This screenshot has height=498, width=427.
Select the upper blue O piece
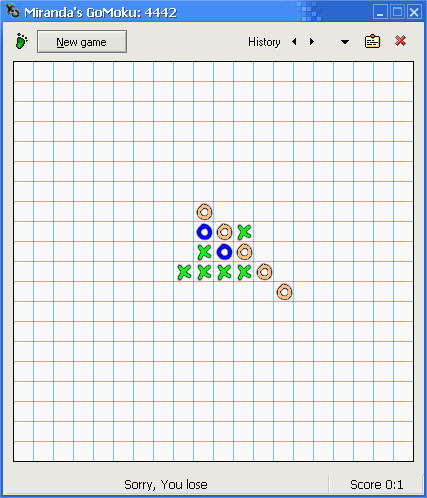point(204,232)
